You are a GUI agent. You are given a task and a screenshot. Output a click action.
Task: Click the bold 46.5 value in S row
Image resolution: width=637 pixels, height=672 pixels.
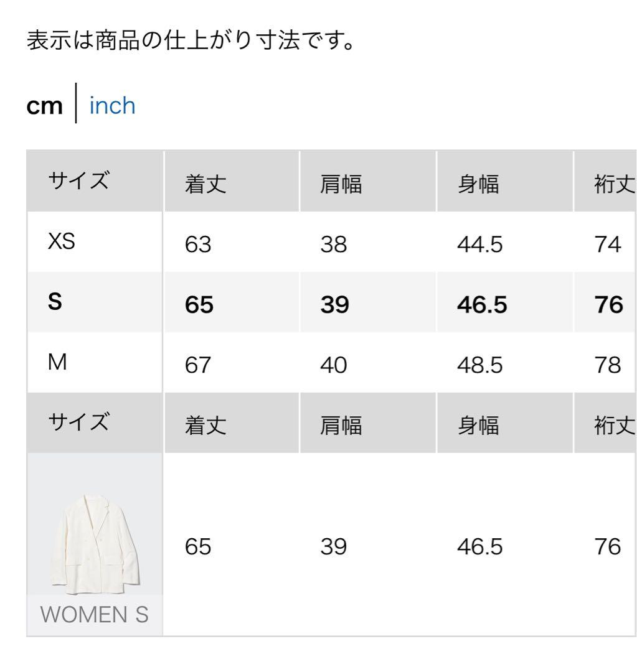(x=481, y=306)
